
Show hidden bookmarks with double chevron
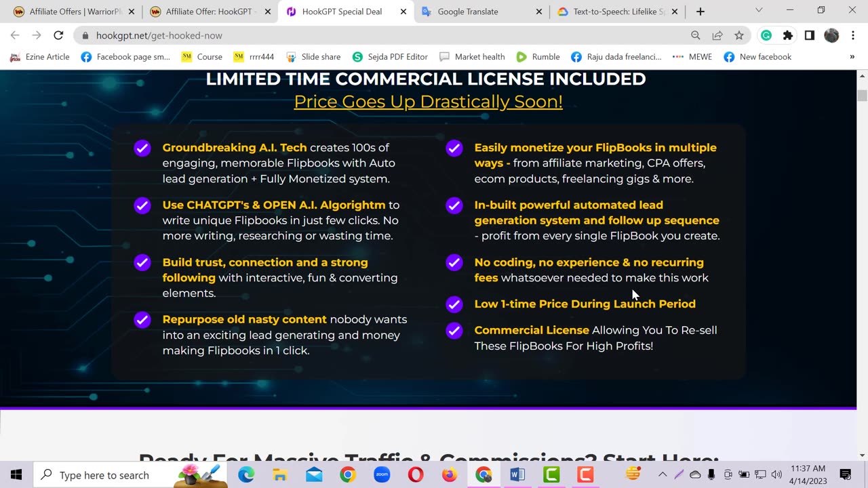click(852, 57)
